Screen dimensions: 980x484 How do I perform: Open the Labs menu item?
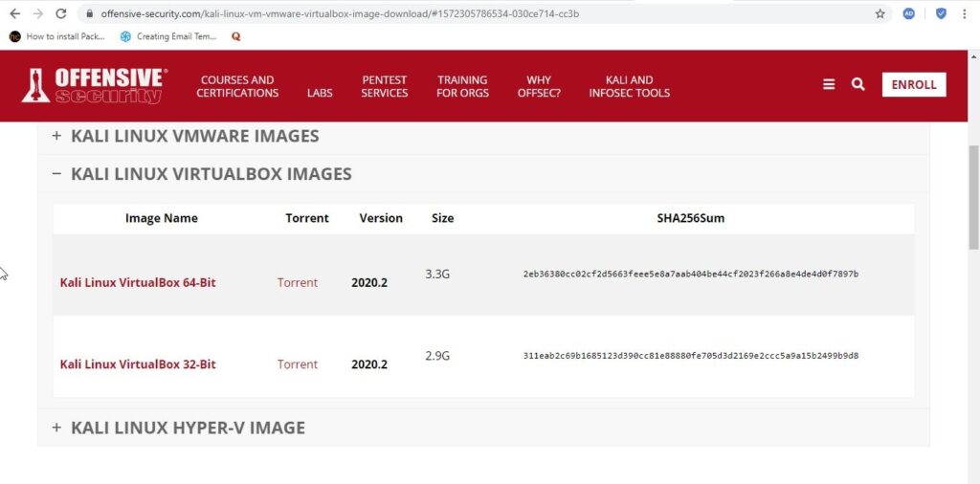pos(320,93)
